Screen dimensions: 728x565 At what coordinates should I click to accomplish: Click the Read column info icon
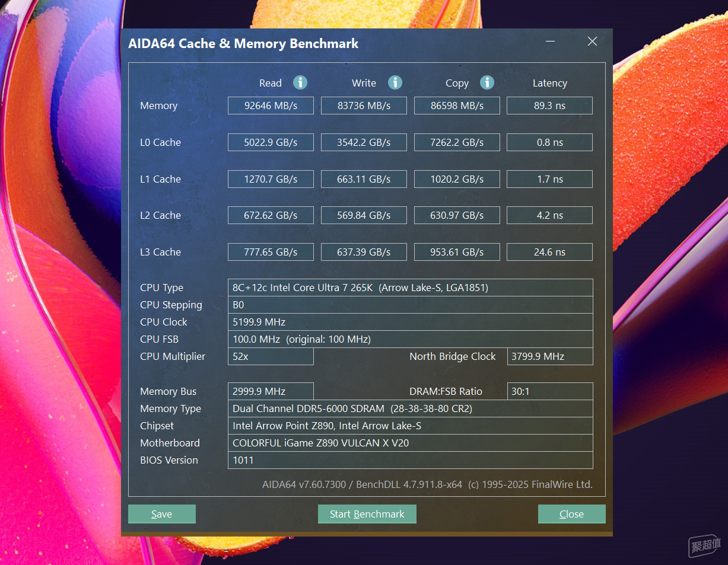300,82
